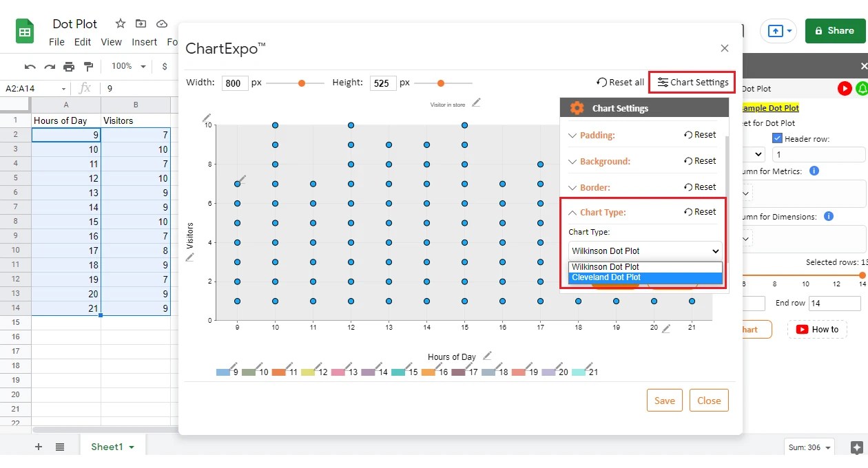Screen dimensions: 868x468
Task: Open the Sum: 306 dropdown
Action: [809, 447]
